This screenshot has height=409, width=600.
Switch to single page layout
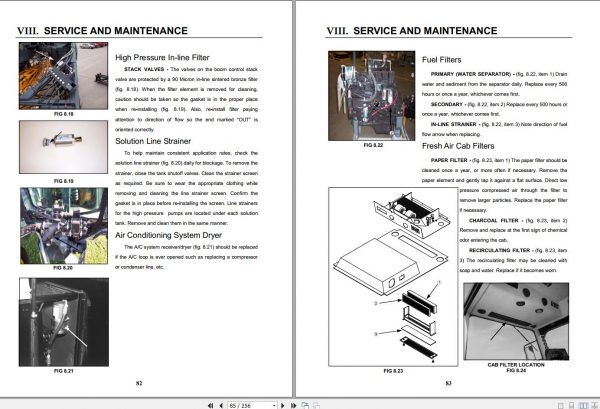pyautogui.click(x=561, y=406)
